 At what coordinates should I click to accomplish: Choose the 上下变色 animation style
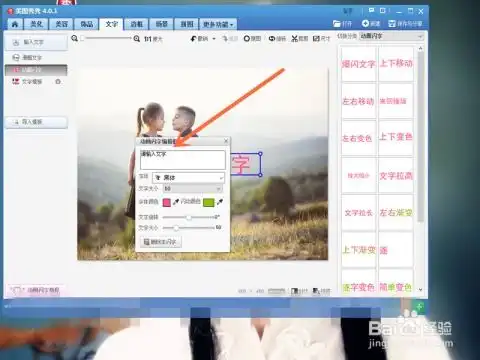pyautogui.click(x=396, y=138)
